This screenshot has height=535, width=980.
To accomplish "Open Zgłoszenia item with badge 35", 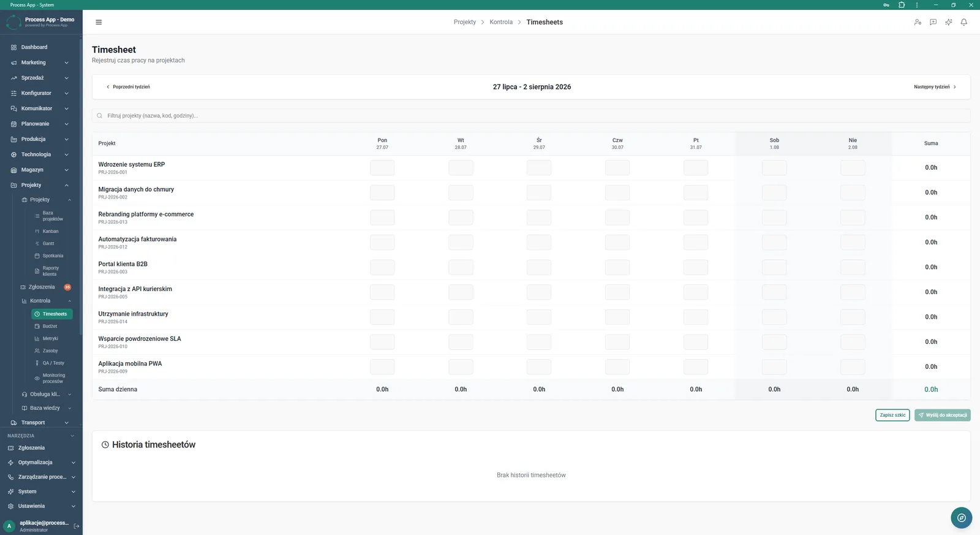I will 46,287.
